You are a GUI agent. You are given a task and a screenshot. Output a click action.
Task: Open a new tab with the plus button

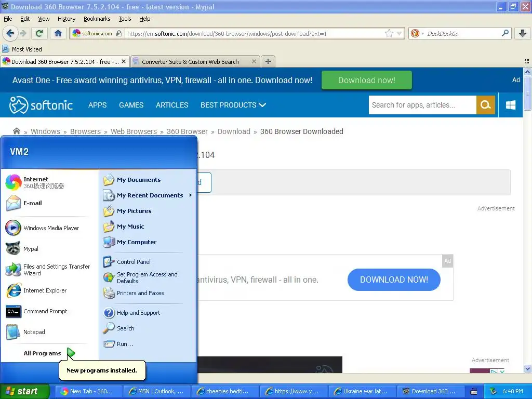pos(268,61)
